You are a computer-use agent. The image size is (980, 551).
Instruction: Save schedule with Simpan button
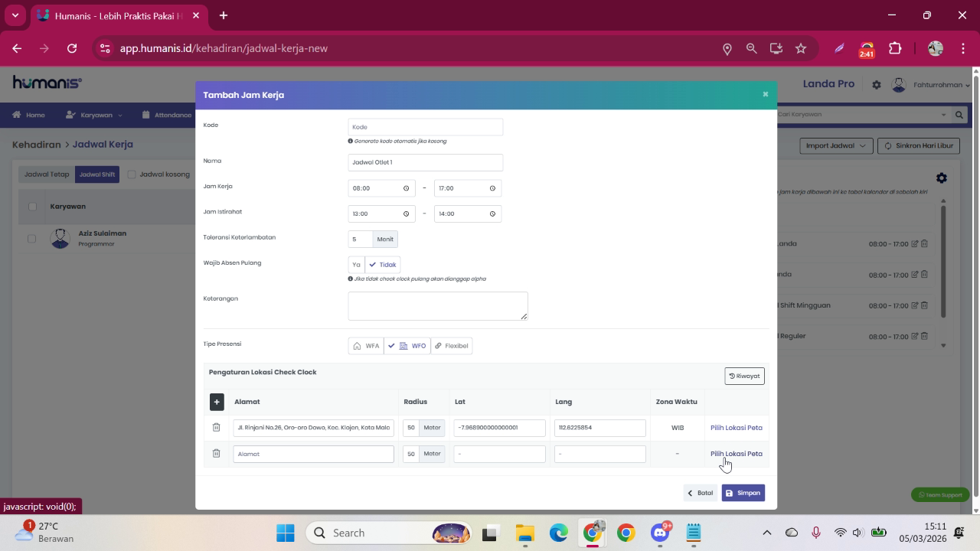tap(743, 493)
